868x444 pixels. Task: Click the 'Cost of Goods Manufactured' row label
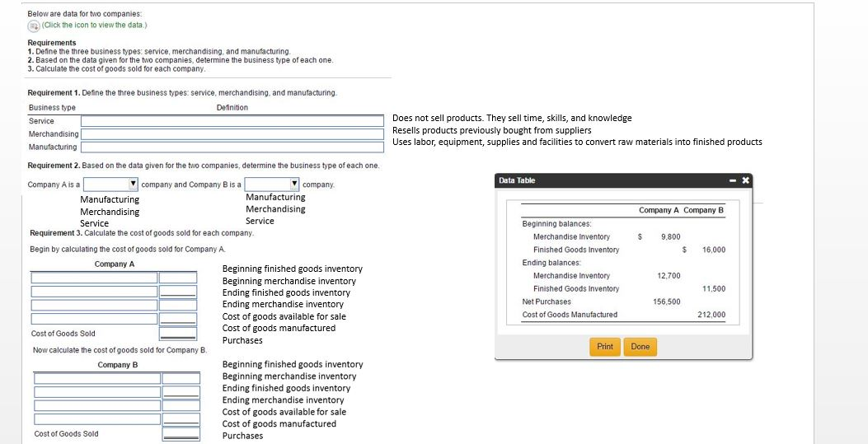pos(570,315)
